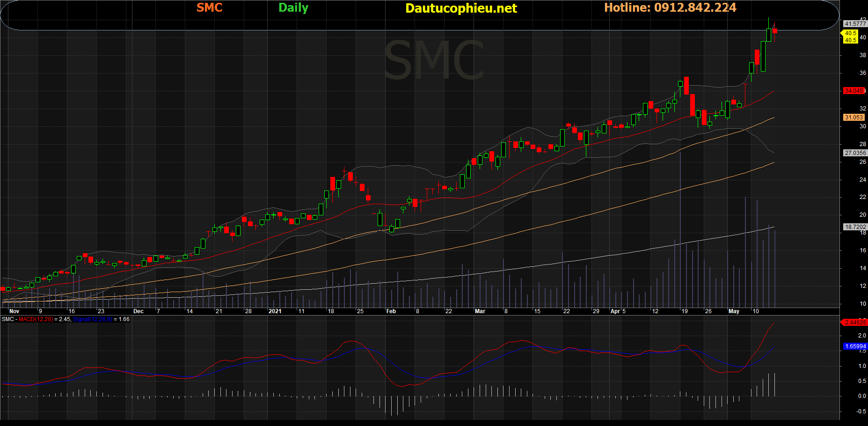Click the 36 price axis tick
868x426 pixels.
pyautogui.click(x=862, y=73)
